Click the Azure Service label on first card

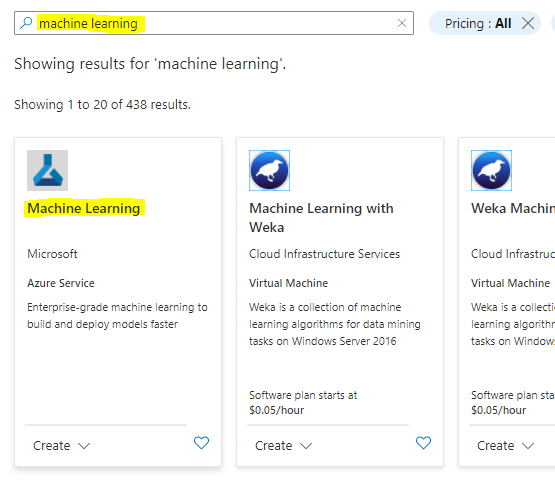(61, 283)
